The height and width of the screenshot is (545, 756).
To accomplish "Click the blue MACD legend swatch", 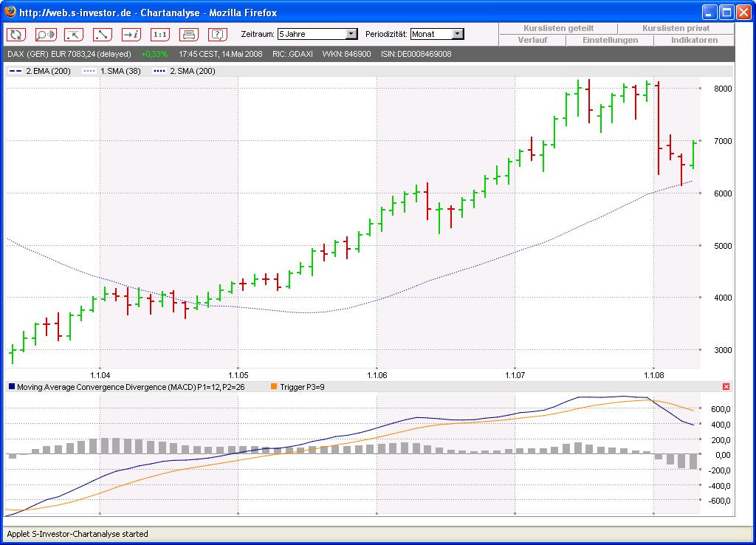I will 12,387.
